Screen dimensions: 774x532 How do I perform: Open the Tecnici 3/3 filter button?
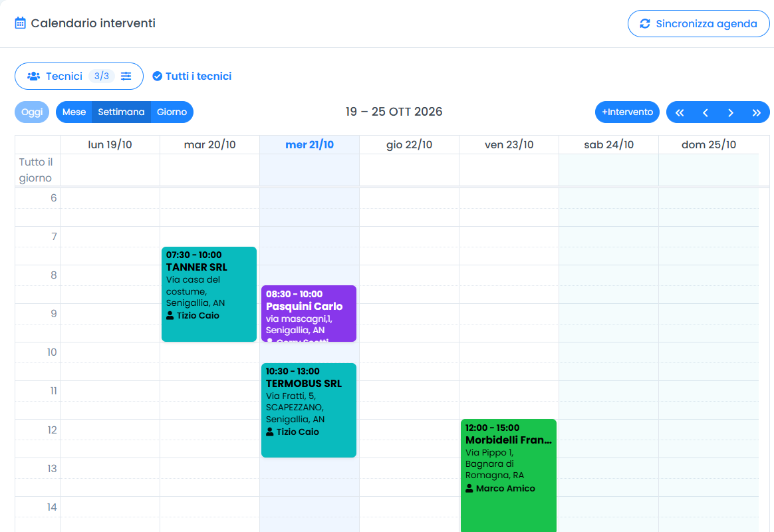pyautogui.click(x=79, y=76)
